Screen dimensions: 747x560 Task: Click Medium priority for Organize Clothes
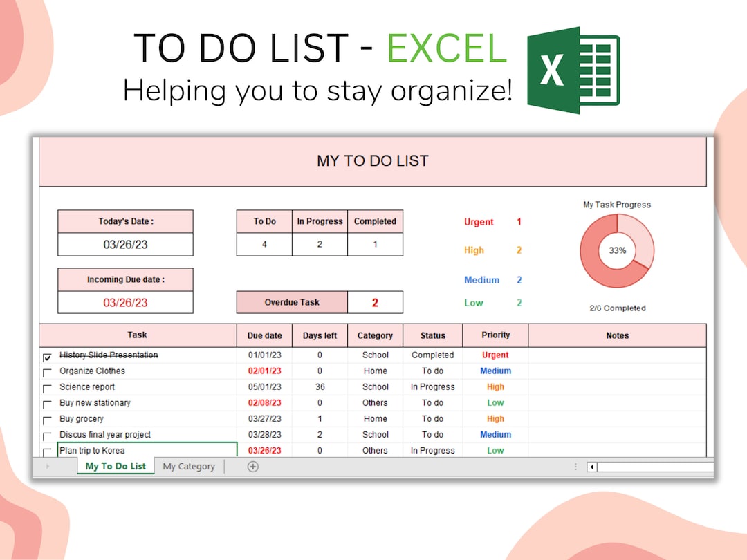coord(495,371)
